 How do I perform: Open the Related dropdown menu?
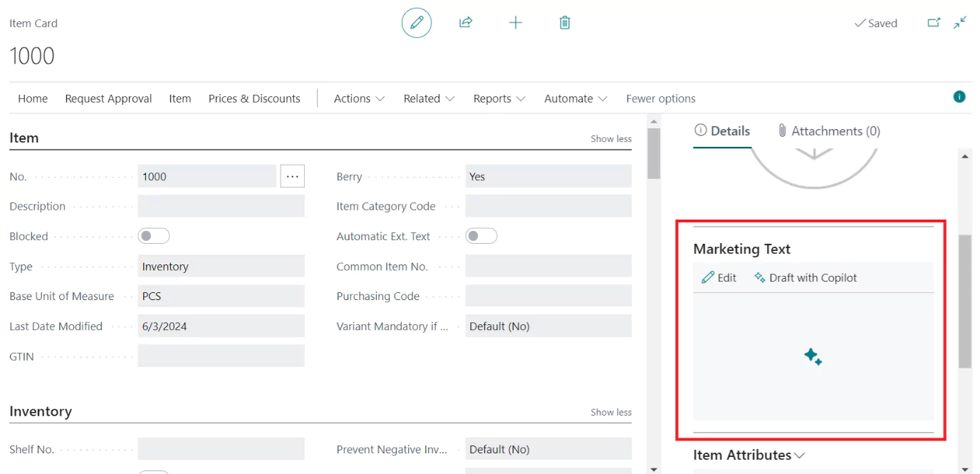click(x=429, y=98)
